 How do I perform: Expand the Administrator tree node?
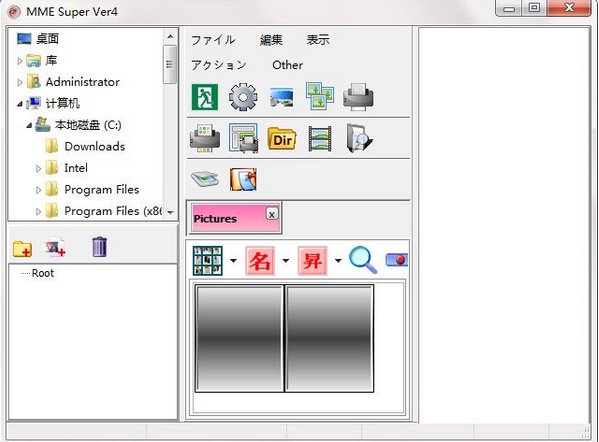point(19,82)
